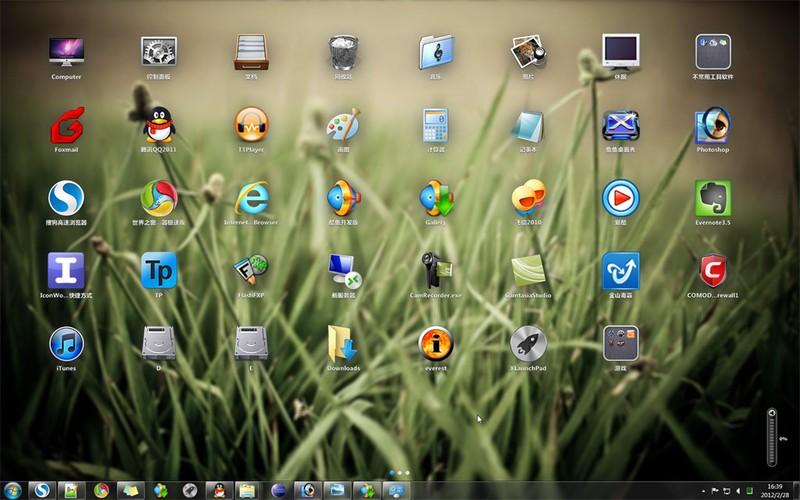Launch Youku blue play button icon
The image size is (800, 500).
click(x=620, y=198)
